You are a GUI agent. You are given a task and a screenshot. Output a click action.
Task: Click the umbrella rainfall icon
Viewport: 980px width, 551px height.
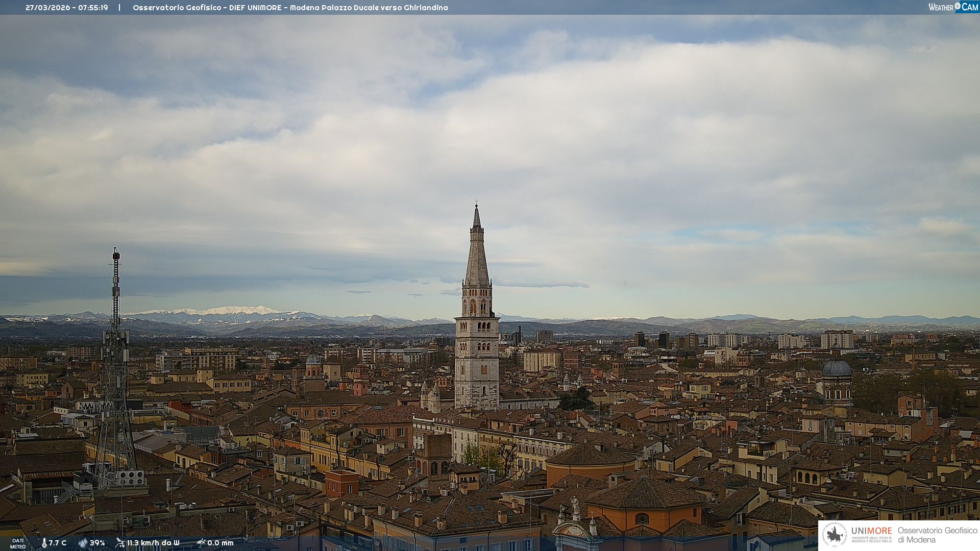(x=201, y=543)
